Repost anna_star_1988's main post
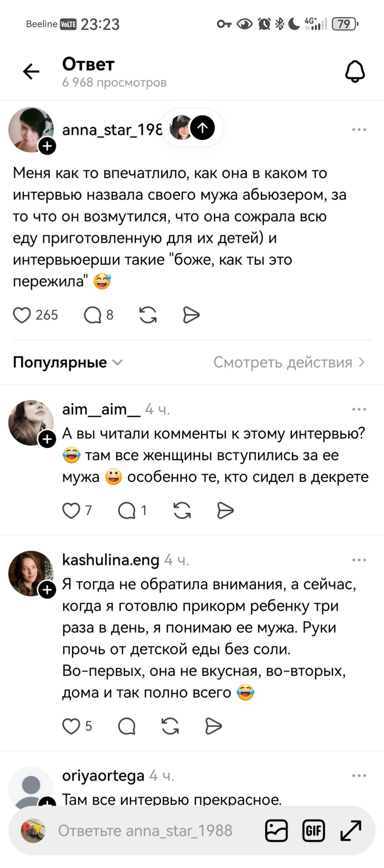The image size is (384, 868). click(148, 315)
